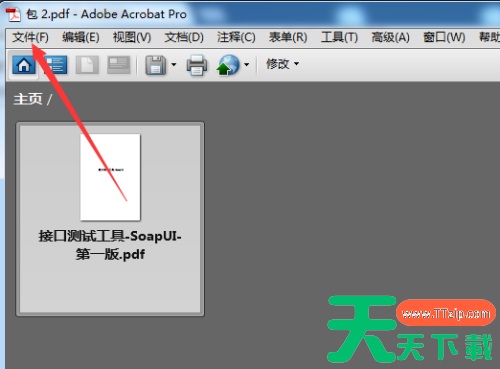
Task: Open the 修改 dropdown menu
Action: point(282,64)
